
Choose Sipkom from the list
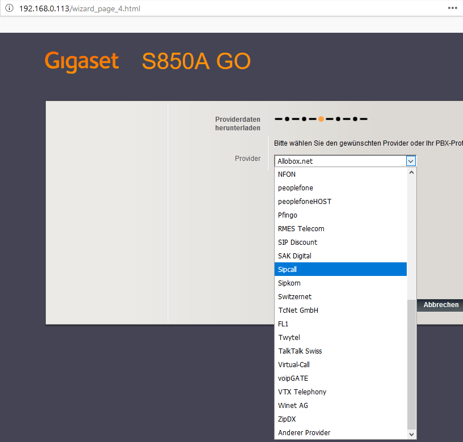[x=341, y=283]
